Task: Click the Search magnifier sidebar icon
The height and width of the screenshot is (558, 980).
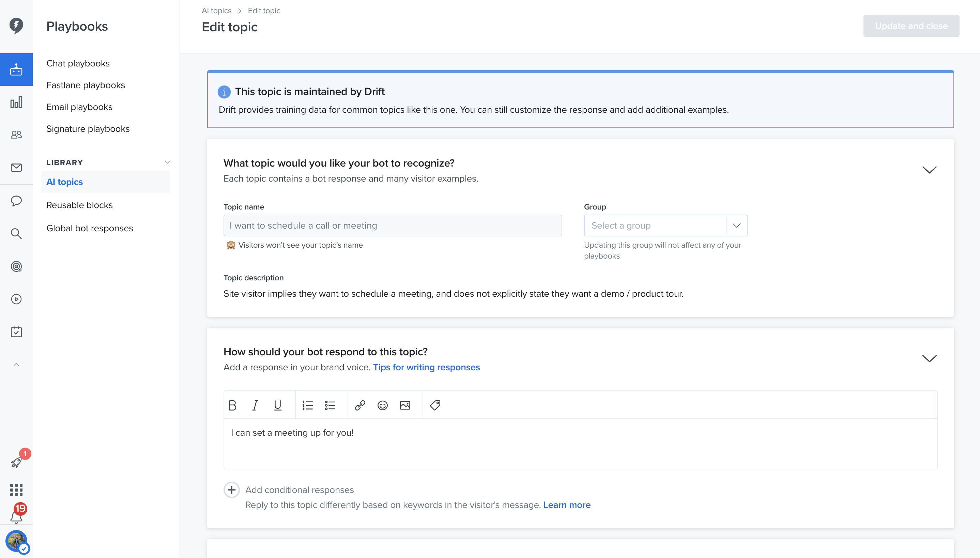Action: click(x=16, y=233)
